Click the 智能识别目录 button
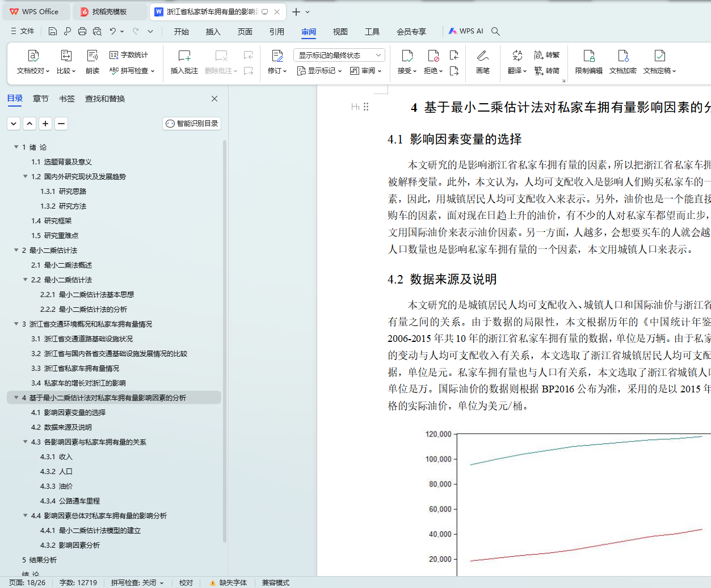The height and width of the screenshot is (588, 711). click(x=192, y=124)
